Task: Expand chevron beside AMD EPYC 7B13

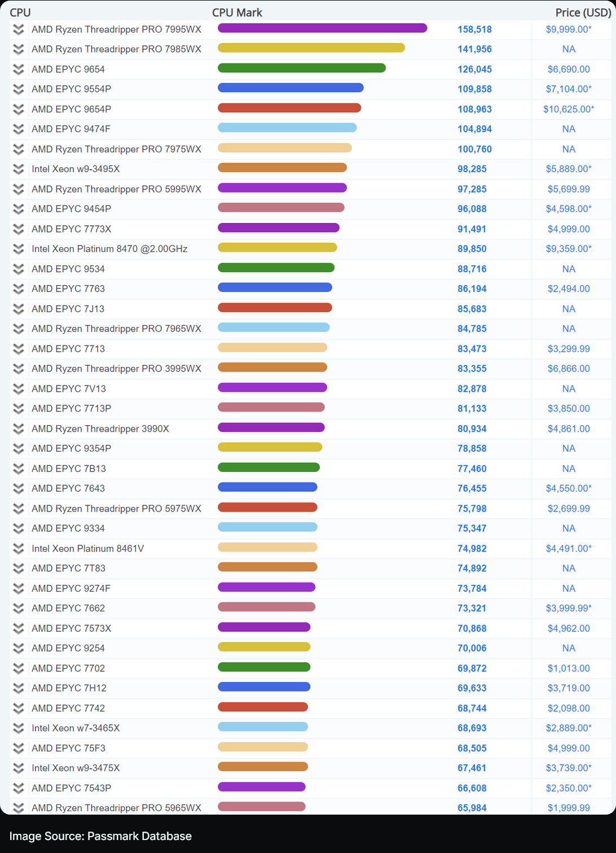Action: (19, 469)
